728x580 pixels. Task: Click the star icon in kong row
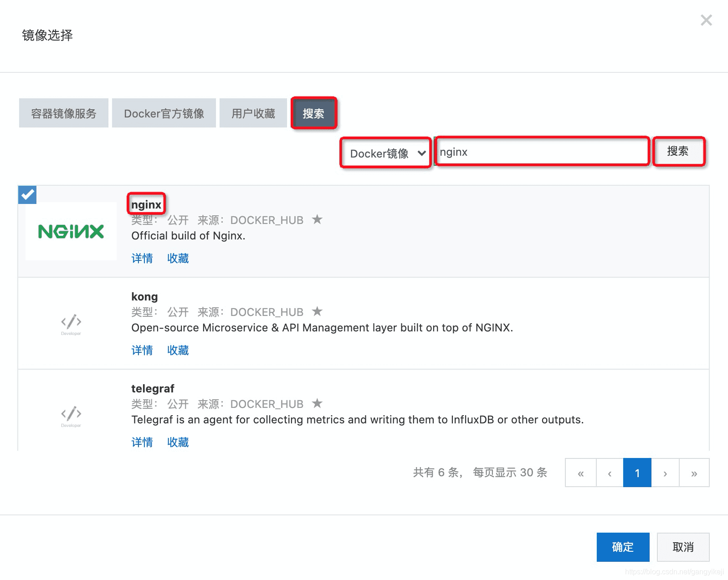317,311
